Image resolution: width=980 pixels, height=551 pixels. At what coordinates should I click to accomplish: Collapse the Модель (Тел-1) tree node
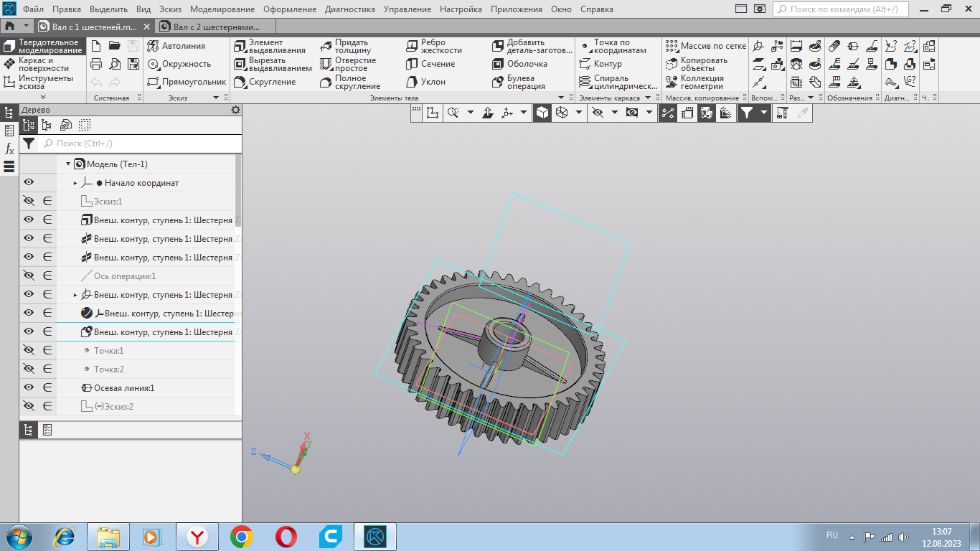click(68, 164)
